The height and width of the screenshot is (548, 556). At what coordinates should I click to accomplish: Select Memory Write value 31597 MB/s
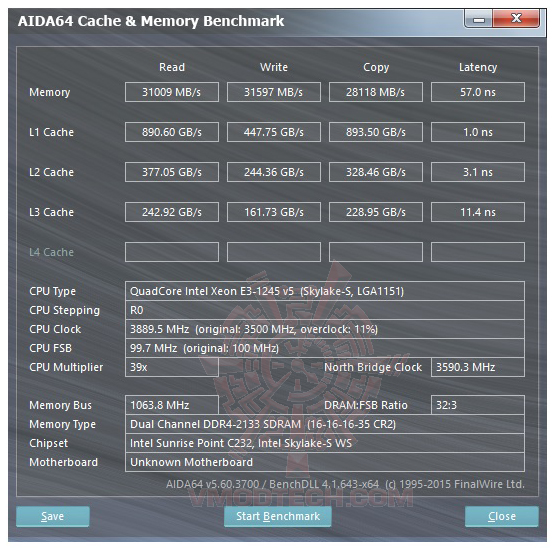pos(274,92)
